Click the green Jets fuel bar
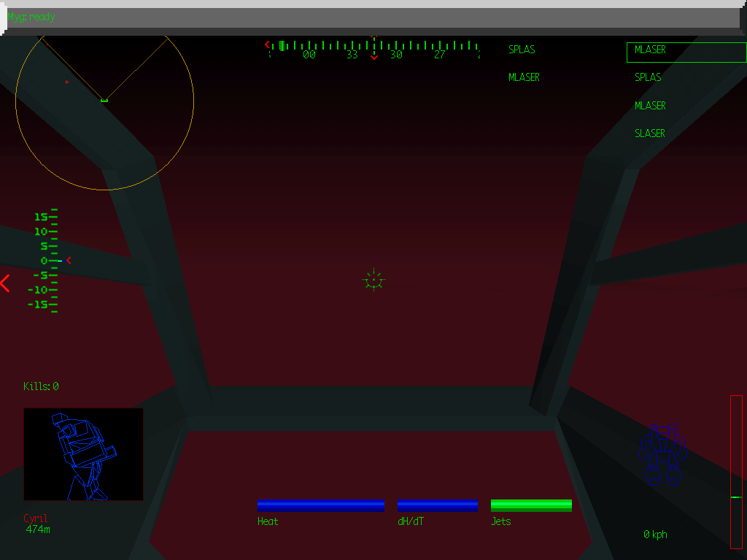This screenshot has width=747, height=560. pos(531,505)
